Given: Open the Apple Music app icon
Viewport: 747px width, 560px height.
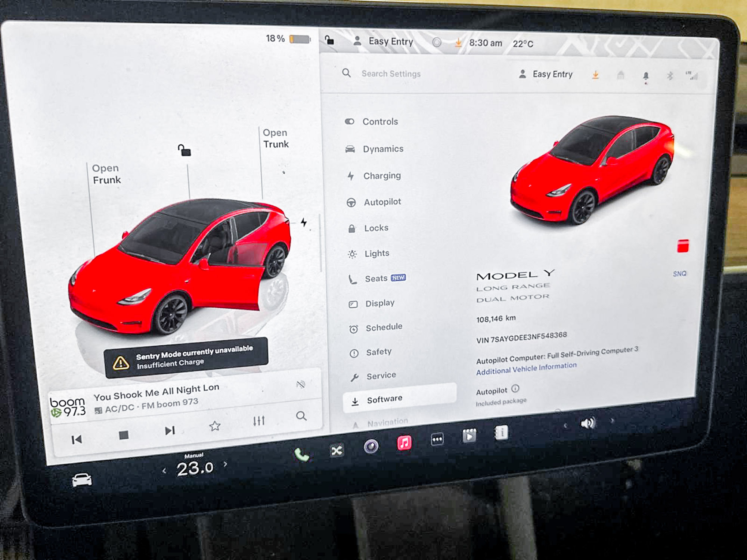Looking at the screenshot, I should [x=404, y=443].
